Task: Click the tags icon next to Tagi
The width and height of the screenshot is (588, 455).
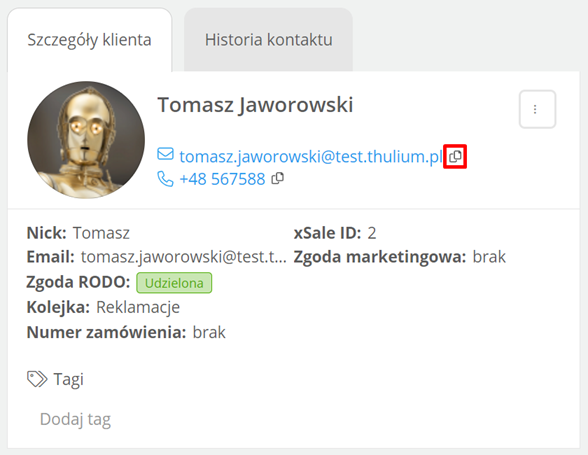Action: 37,379
